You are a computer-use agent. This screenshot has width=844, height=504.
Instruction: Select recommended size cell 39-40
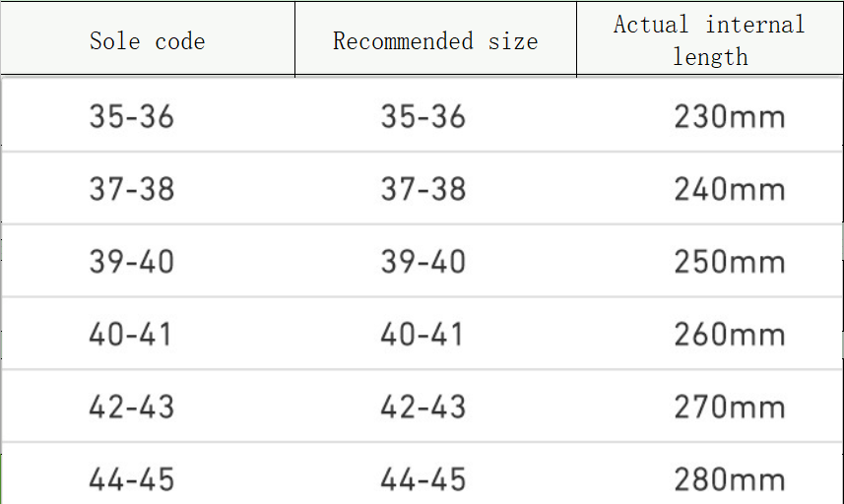point(422,262)
